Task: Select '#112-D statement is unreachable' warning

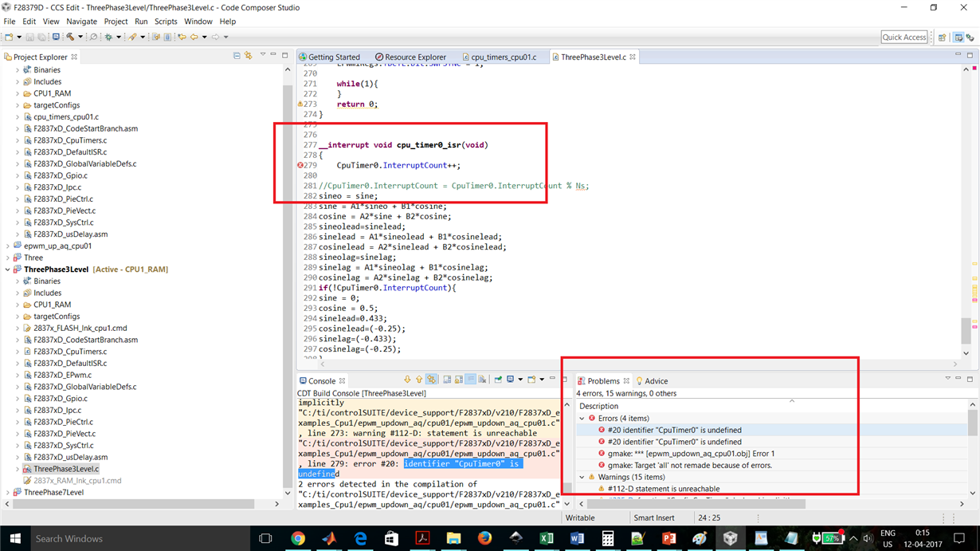Action: click(663, 489)
